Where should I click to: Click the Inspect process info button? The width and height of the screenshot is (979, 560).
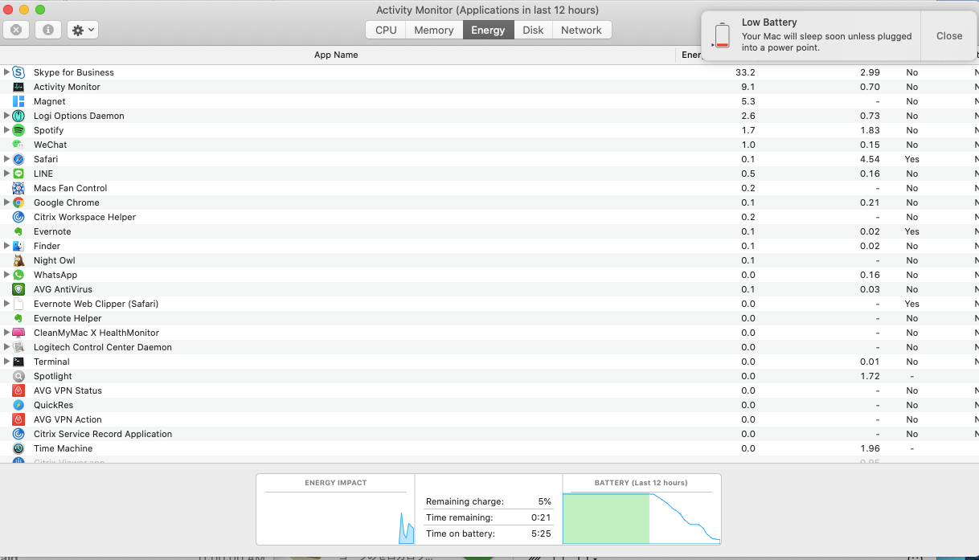pyautogui.click(x=48, y=30)
